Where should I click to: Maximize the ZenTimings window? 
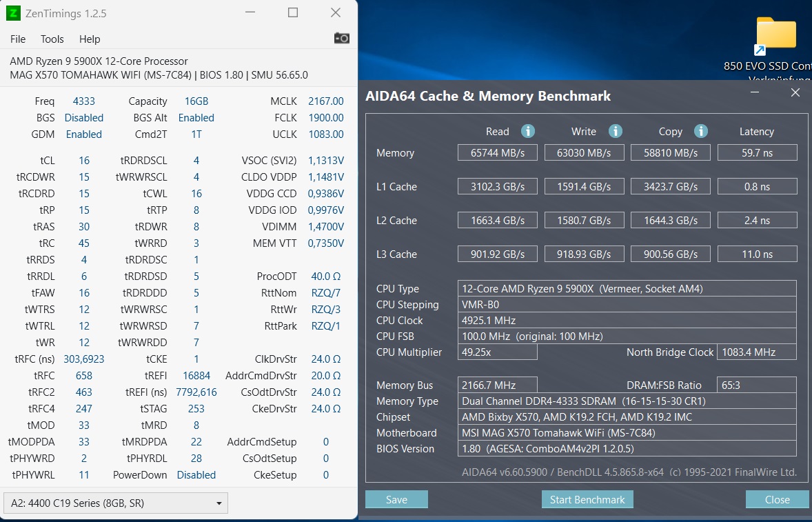tap(292, 12)
